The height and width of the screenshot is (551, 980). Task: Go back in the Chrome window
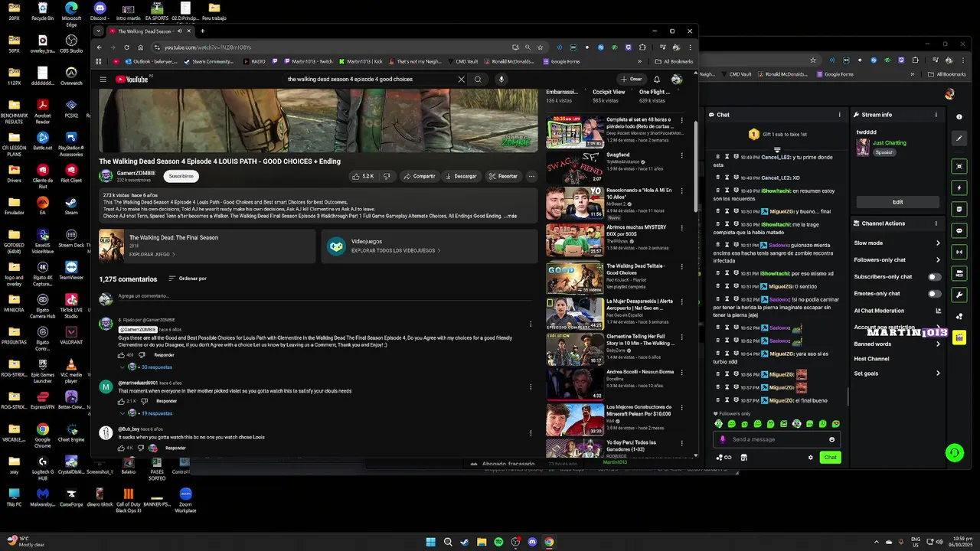[x=99, y=47]
